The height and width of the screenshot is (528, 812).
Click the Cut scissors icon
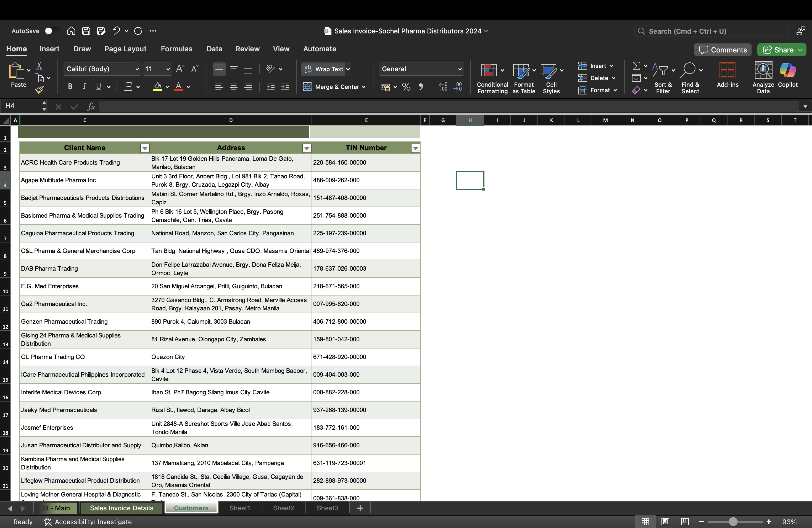[39, 66]
